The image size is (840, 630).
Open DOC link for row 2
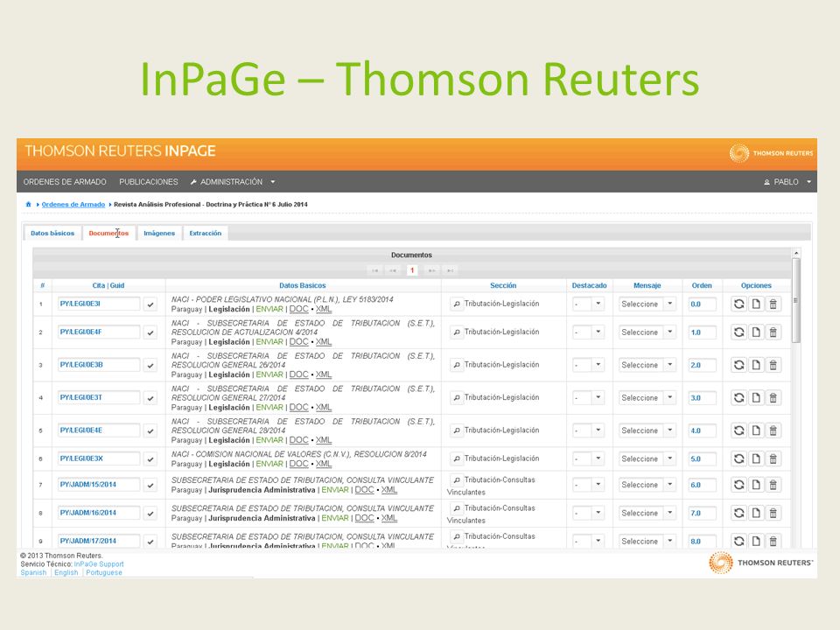pyautogui.click(x=299, y=342)
